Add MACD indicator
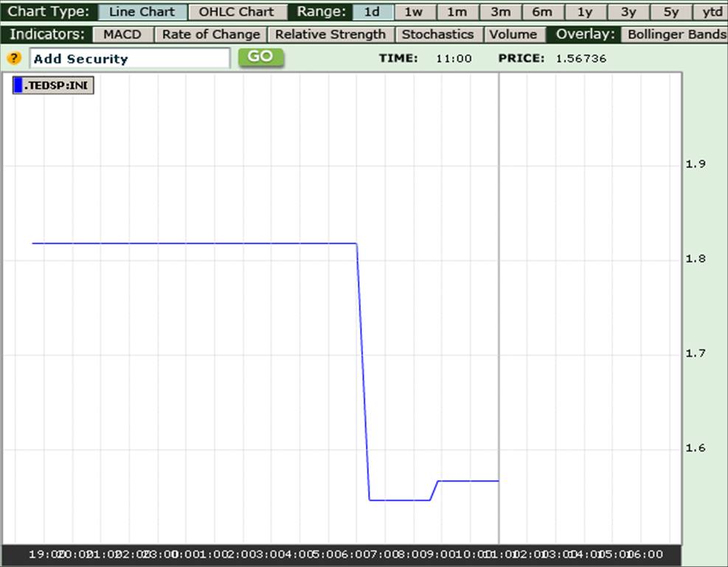 pyautogui.click(x=122, y=35)
